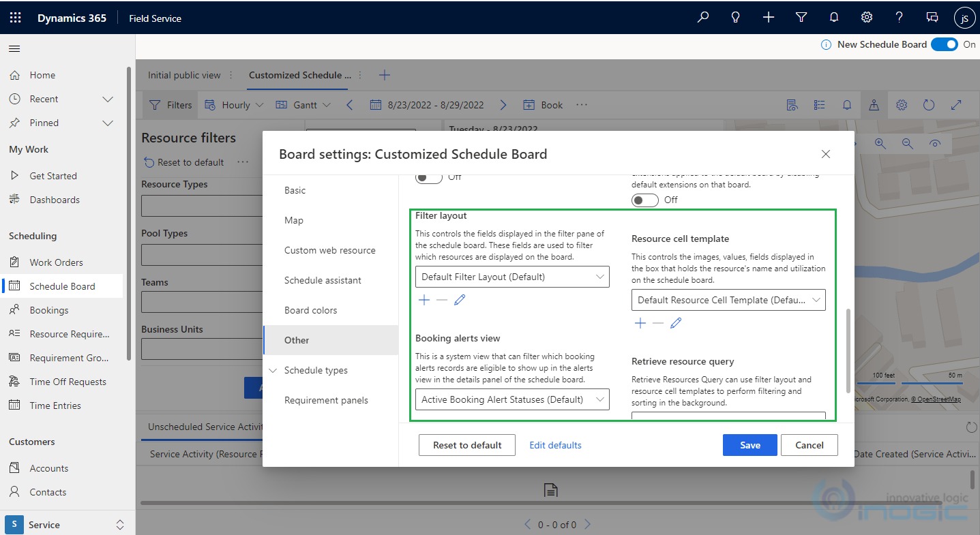This screenshot has height=535, width=980.
Task: Click the search magnifier in top bar
Action: click(x=702, y=18)
